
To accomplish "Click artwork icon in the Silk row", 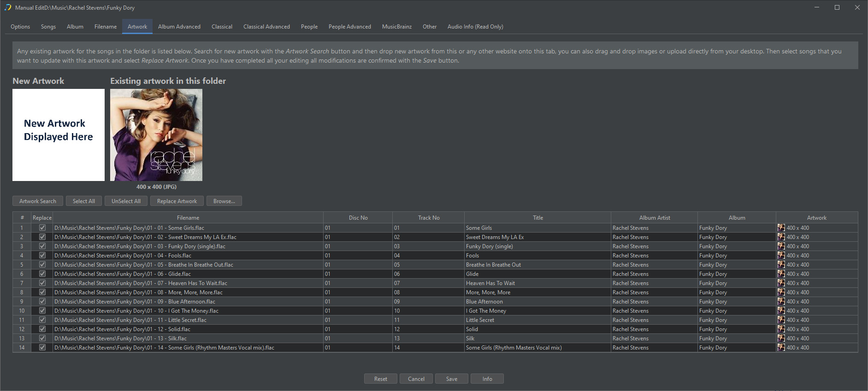I will 781,338.
